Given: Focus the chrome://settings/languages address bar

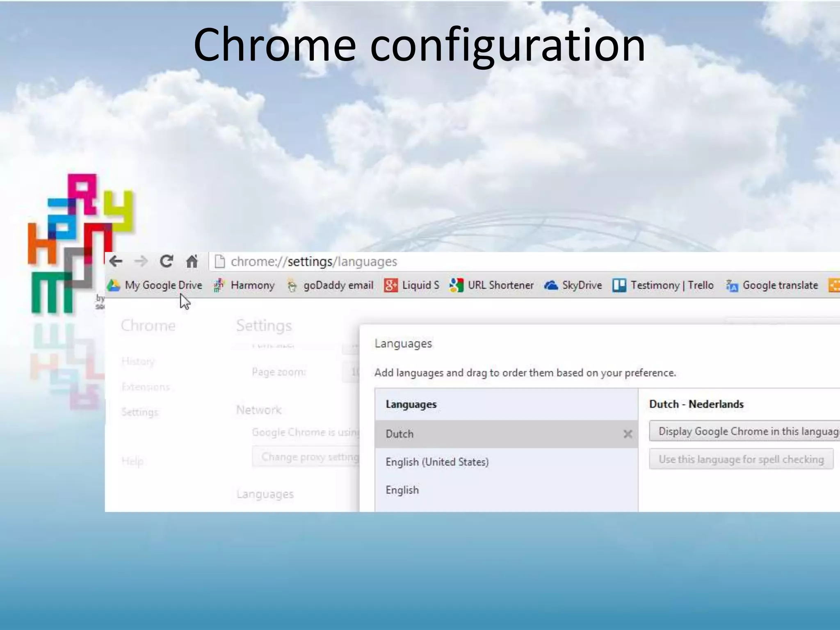Looking at the screenshot, I should coord(524,261).
